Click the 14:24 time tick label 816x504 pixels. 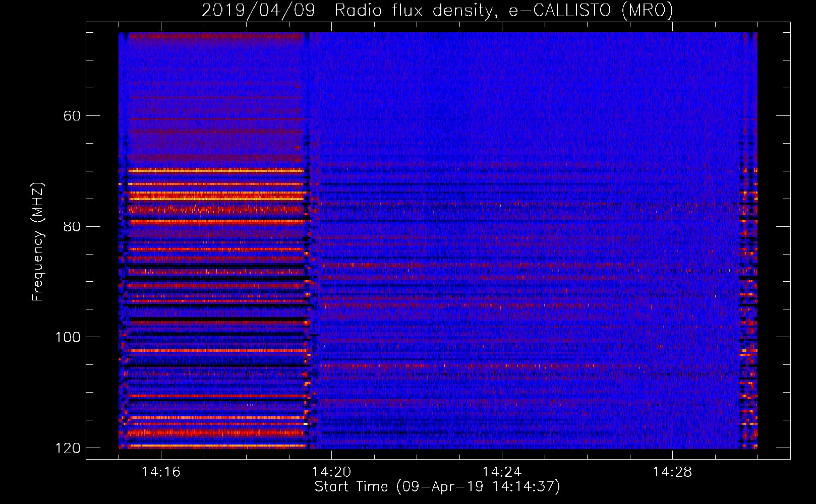coord(502,472)
